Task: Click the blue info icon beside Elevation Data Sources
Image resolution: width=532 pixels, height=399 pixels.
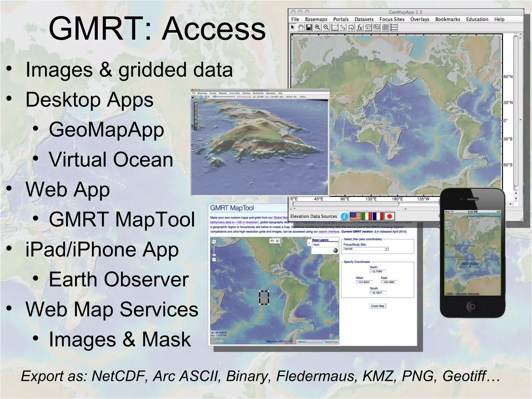Action: point(344,216)
